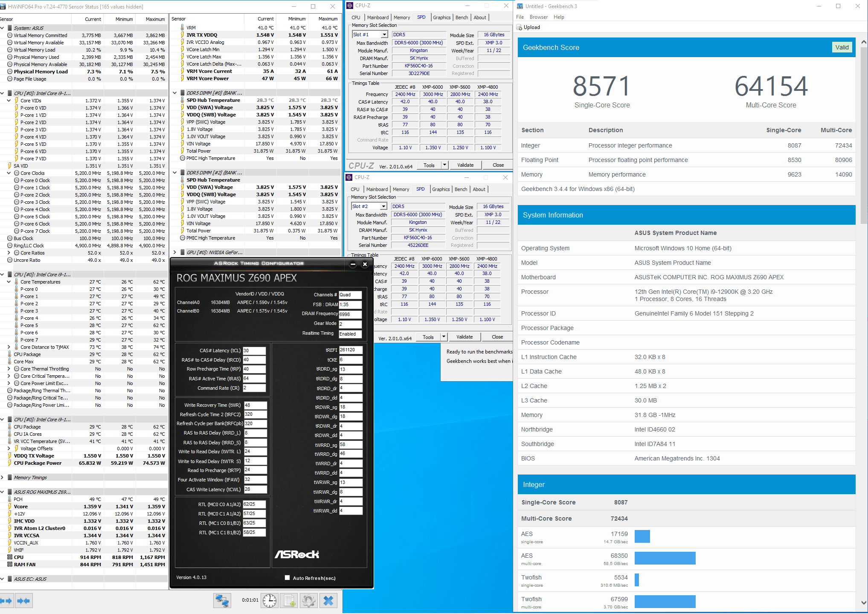Click Vcore voltage row icon in HWiNFO

click(x=9, y=507)
